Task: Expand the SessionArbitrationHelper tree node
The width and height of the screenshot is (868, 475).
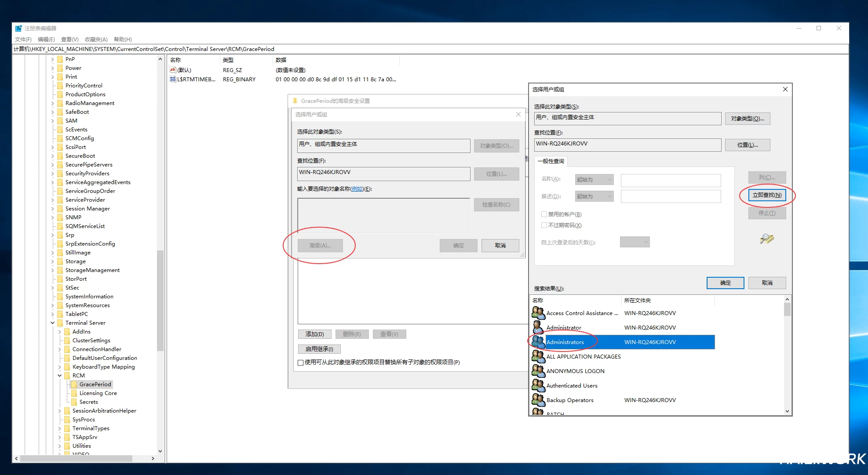Action: 60,411
